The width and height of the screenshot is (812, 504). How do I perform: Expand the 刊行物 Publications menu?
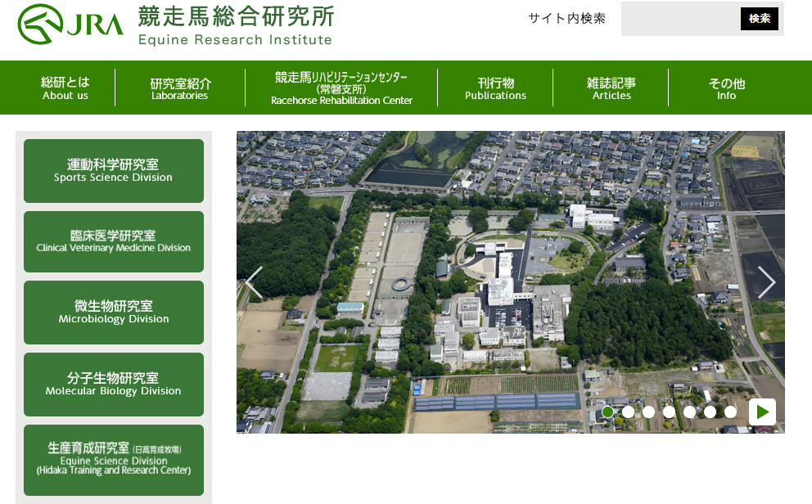(495, 88)
